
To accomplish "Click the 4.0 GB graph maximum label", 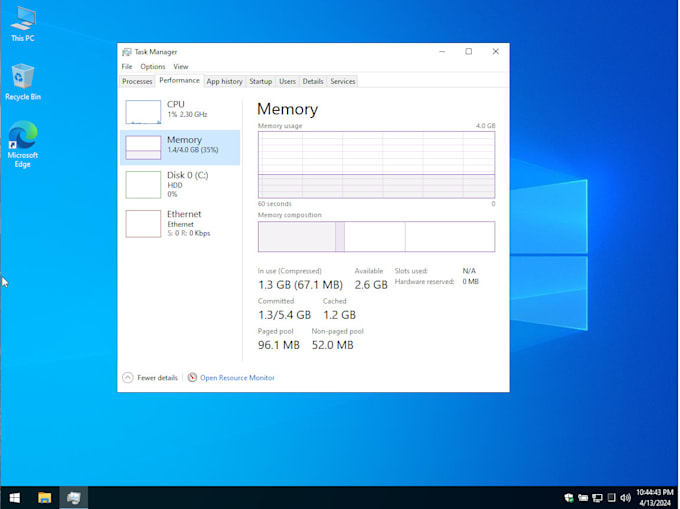I will click(485, 126).
